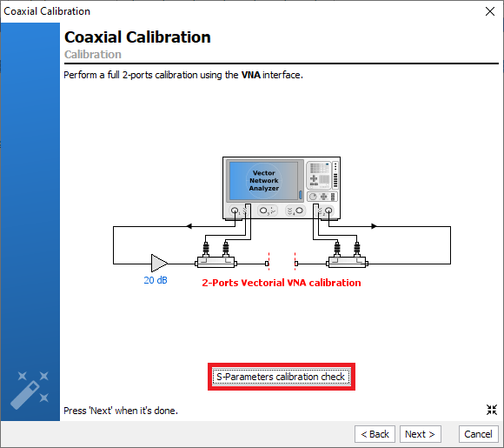Click VNA port 4 connector
The width and height of the screenshot is (504, 448).
point(299,211)
